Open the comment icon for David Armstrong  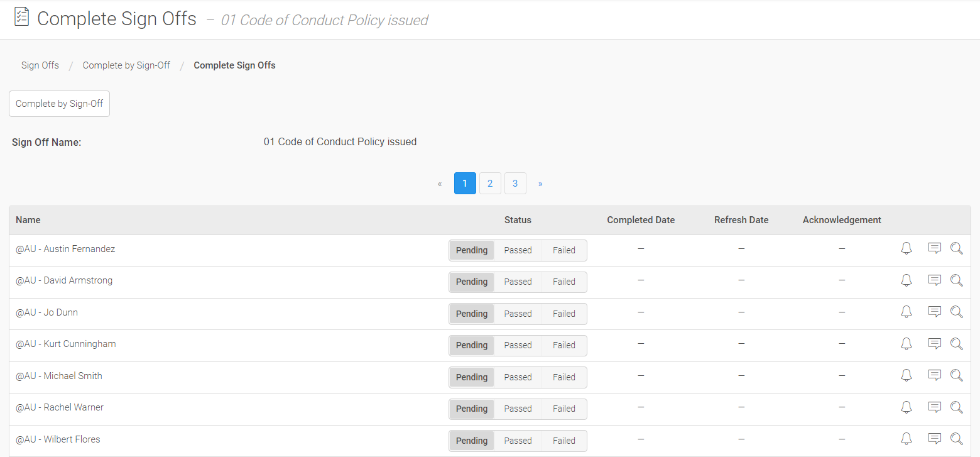934,280
